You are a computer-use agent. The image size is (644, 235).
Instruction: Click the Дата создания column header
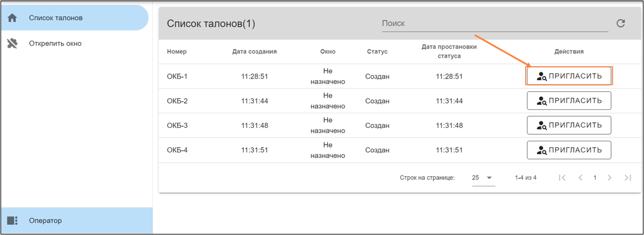254,52
